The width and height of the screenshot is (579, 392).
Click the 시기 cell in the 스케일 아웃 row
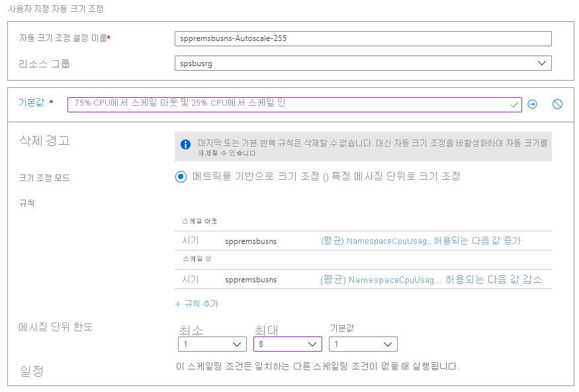coord(191,241)
